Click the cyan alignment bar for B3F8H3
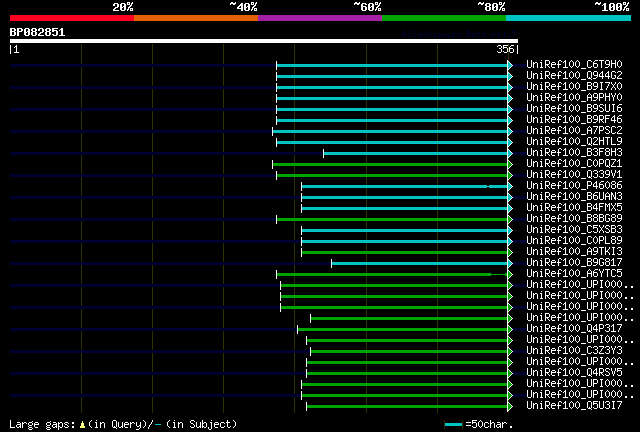 point(416,154)
